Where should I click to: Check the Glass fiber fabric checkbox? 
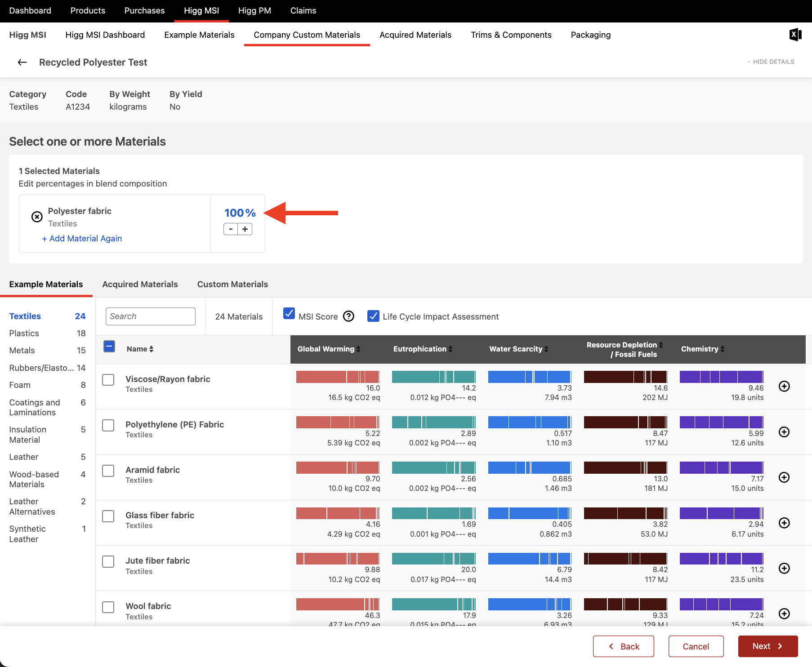pyautogui.click(x=108, y=516)
